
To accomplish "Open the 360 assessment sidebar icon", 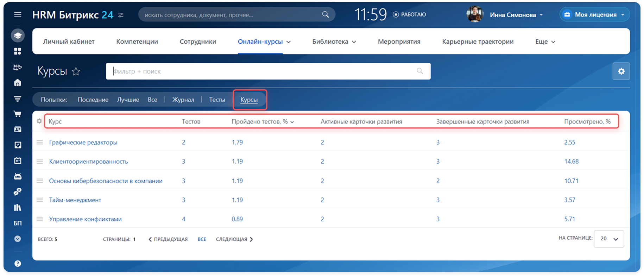I will click(18, 67).
